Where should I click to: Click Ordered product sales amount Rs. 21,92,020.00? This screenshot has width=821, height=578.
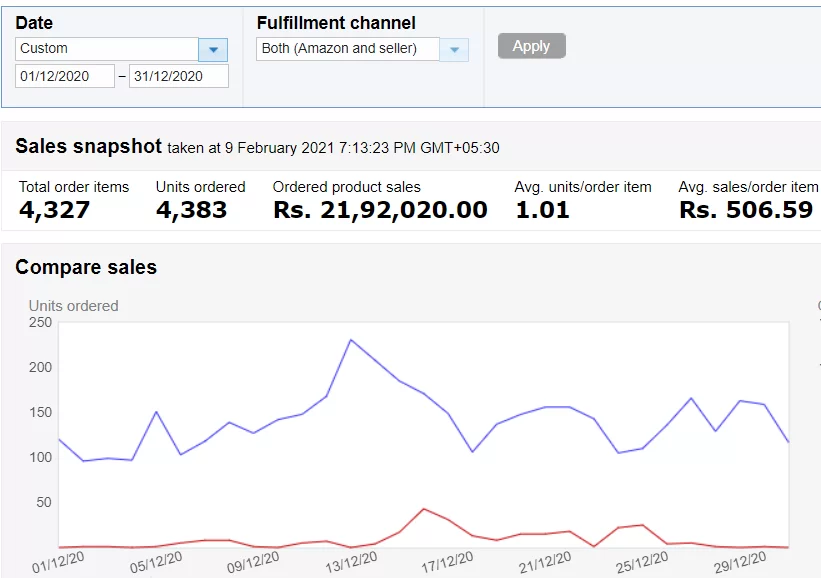[x=380, y=210]
